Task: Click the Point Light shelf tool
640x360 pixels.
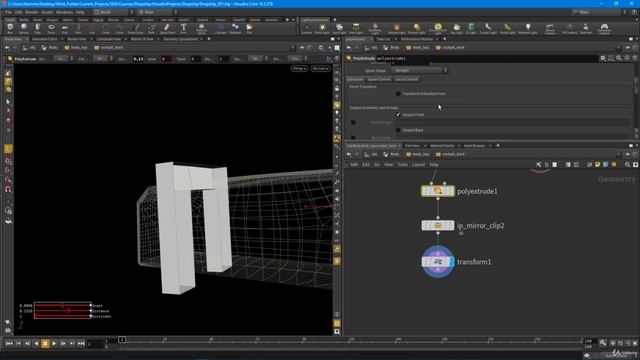Action: click(322, 28)
